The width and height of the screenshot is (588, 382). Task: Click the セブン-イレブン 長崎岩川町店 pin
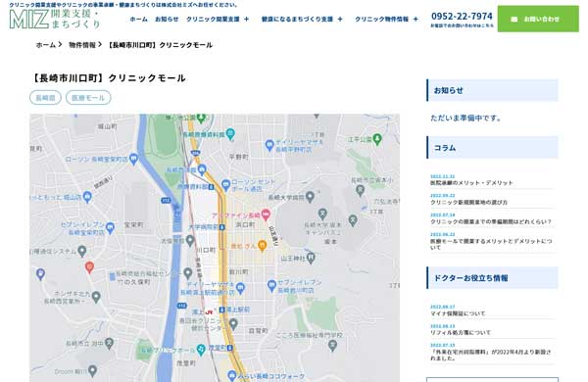(271, 285)
